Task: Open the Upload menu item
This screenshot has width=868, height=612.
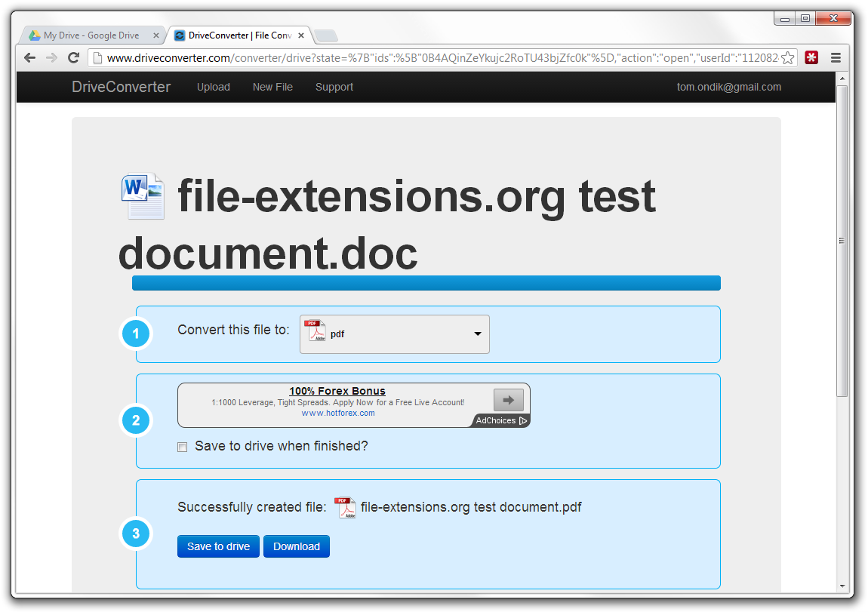Action: click(x=213, y=87)
